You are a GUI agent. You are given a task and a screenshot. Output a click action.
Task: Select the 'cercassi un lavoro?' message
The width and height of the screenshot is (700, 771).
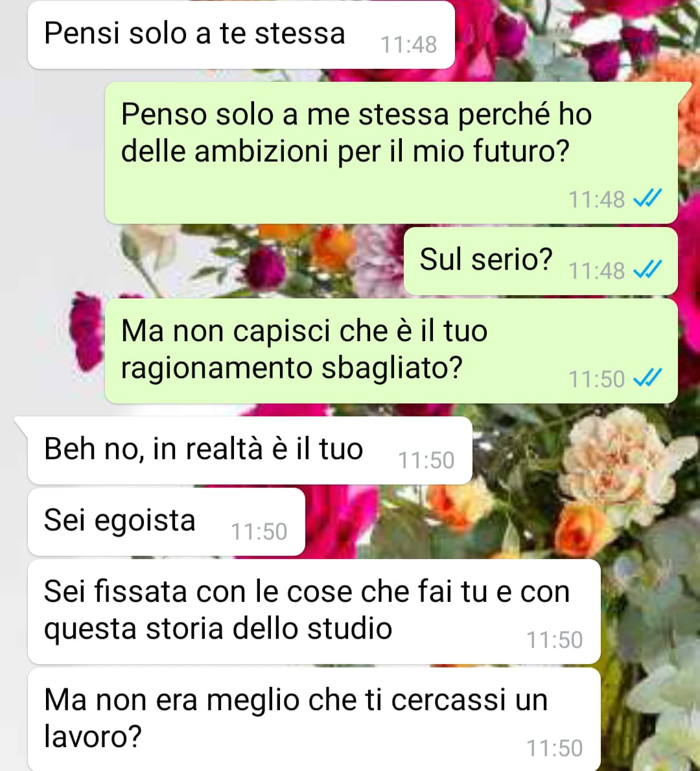pyautogui.click(x=314, y=719)
